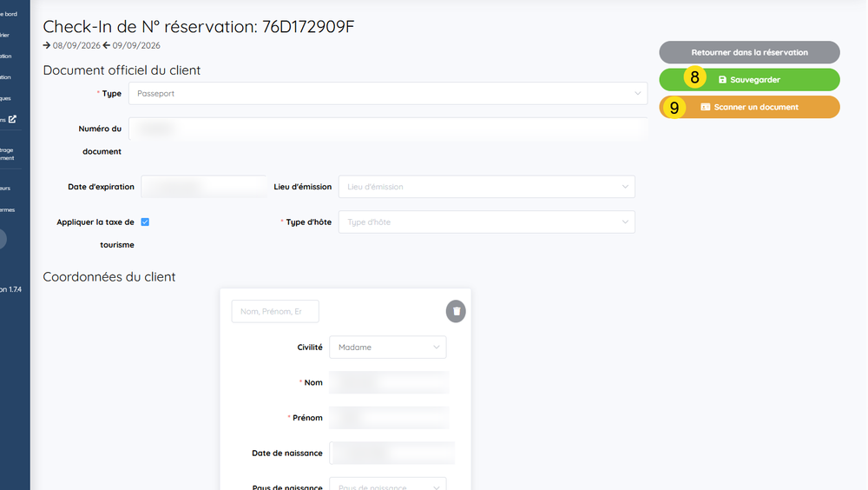Click Retourner dans la réservation button
This screenshot has height=490, width=868.
pos(749,52)
